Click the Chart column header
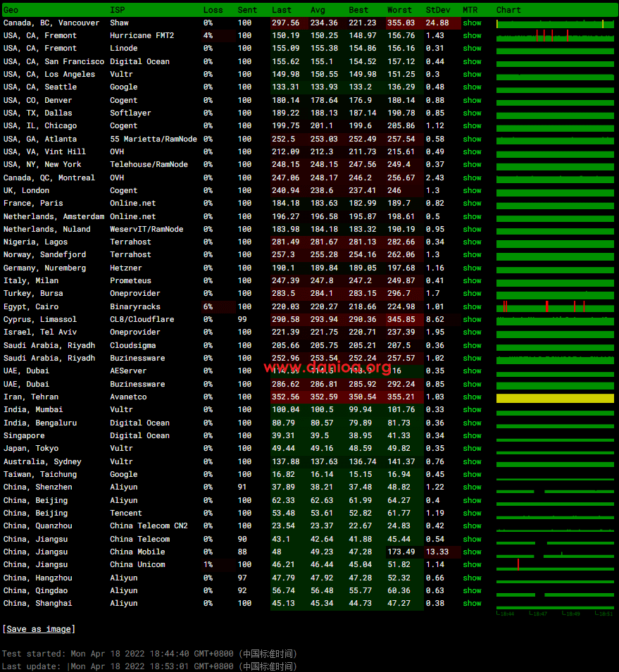The image size is (619, 672). (x=508, y=10)
